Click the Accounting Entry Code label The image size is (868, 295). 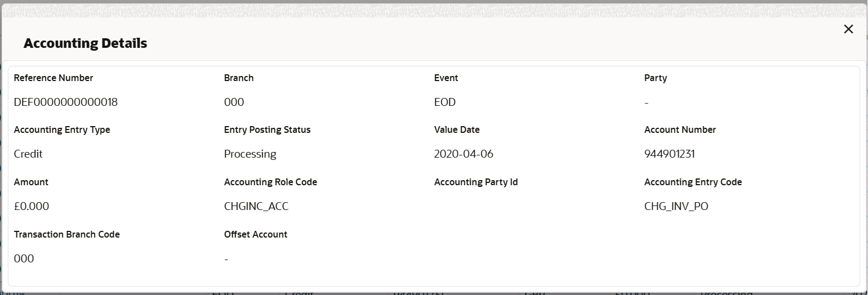693,182
